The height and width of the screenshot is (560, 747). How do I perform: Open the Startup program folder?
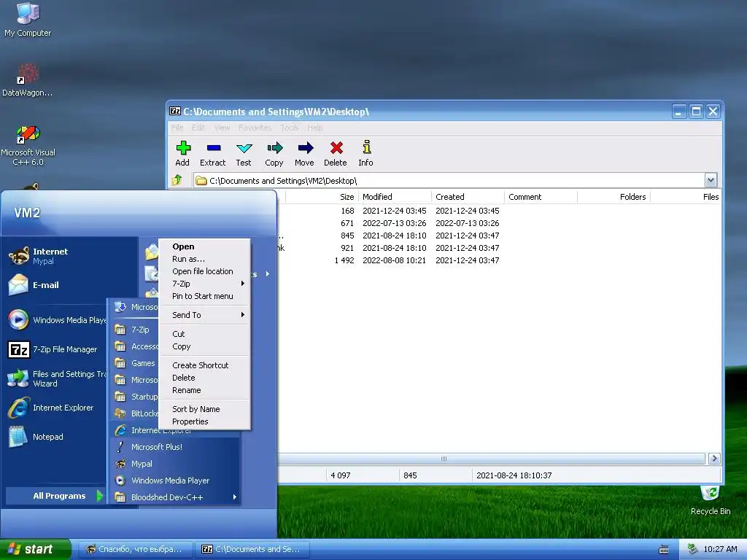135,396
